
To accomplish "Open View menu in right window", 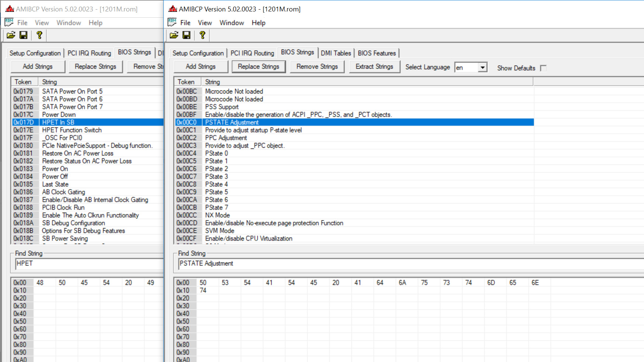I will coord(205,23).
